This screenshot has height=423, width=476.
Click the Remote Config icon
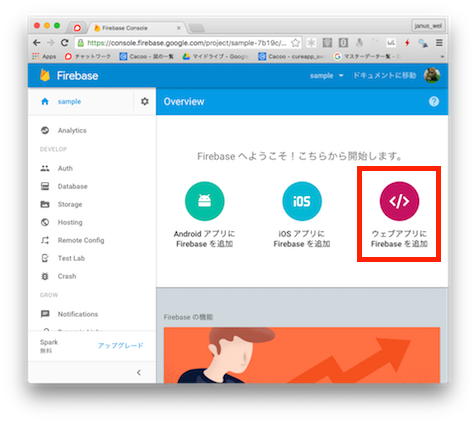45,240
